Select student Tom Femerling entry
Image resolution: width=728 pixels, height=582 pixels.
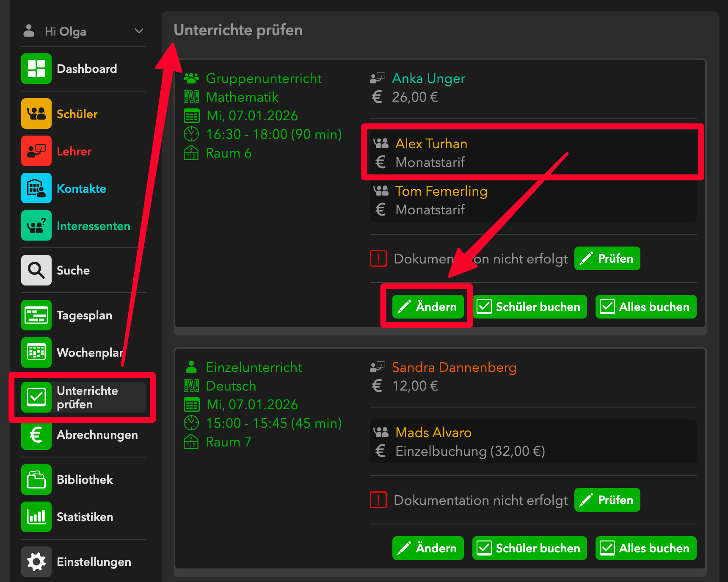point(441,191)
